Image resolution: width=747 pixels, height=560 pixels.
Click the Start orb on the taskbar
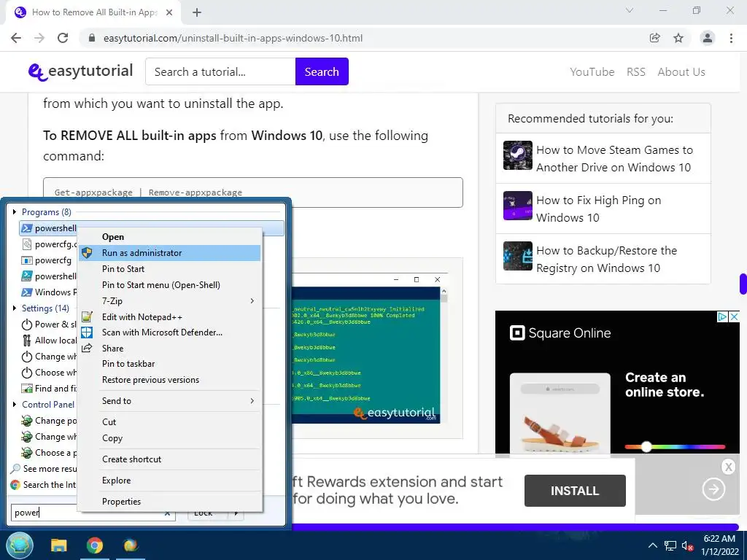[x=20, y=545]
